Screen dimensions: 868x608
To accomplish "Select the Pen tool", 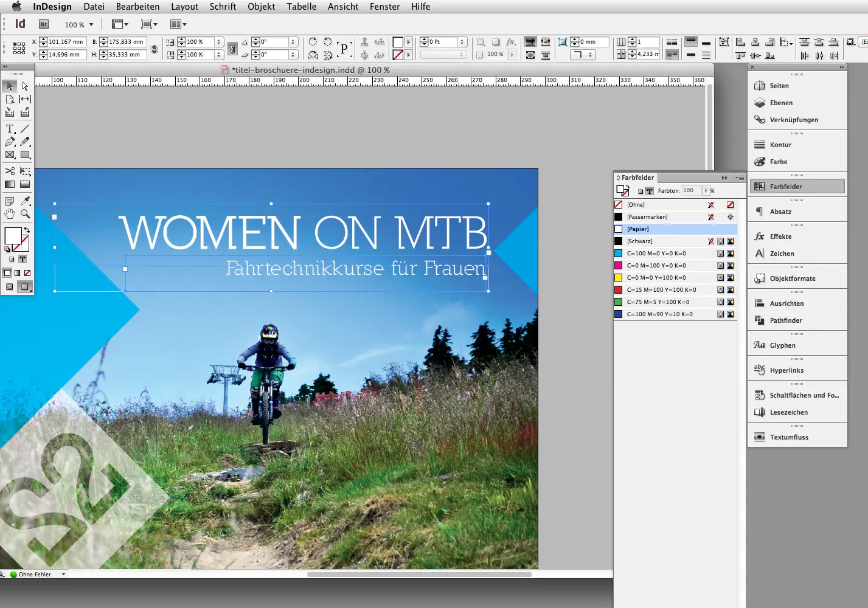I will coord(9,142).
